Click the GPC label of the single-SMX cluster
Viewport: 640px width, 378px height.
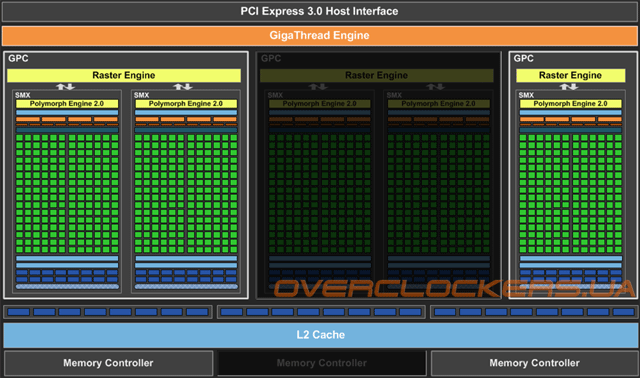coord(524,58)
